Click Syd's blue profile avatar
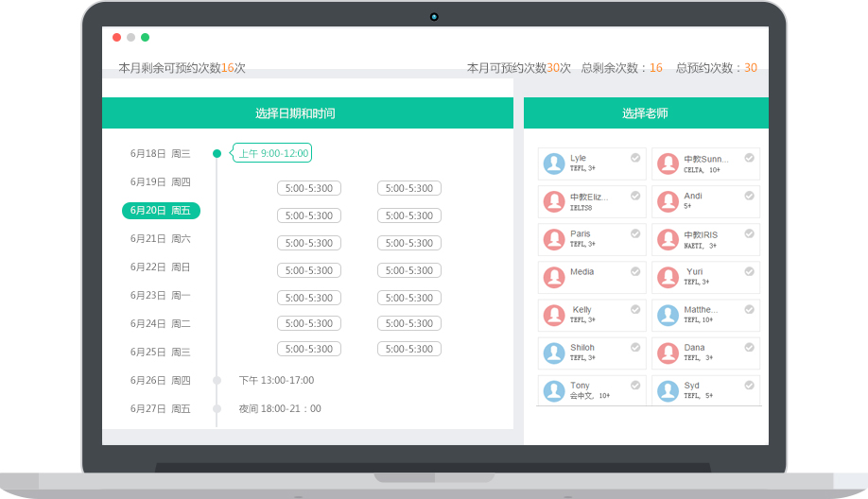 (x=668, y=390)
